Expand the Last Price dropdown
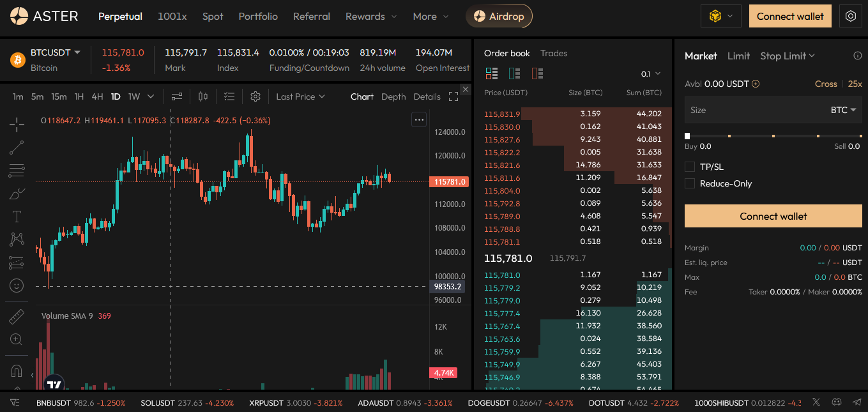Screen dimensions: 868x412 (300, 96)
